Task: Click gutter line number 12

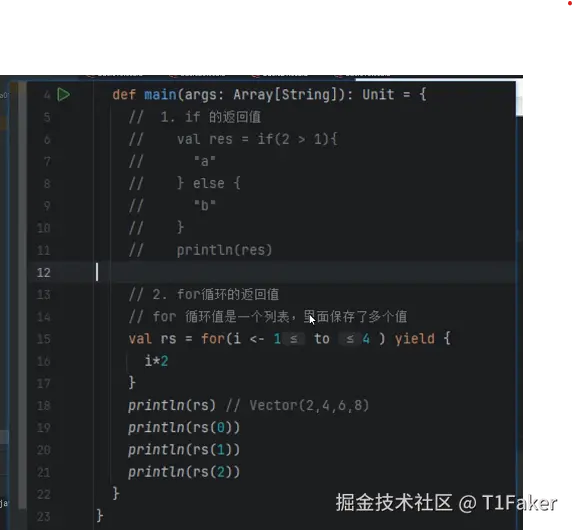Action: pos(43,272)
